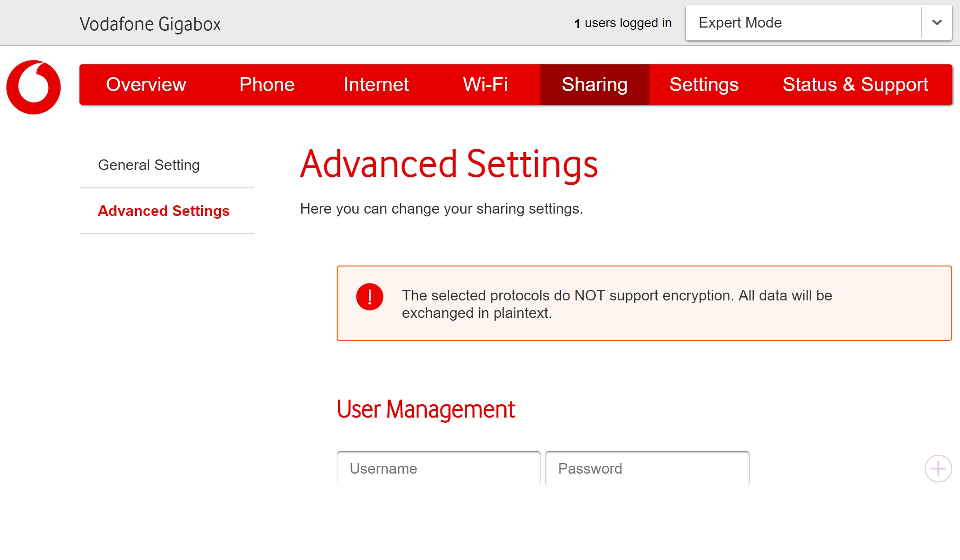
Task: Click the plus icon to add a user
Action: [x=937, y=468]
